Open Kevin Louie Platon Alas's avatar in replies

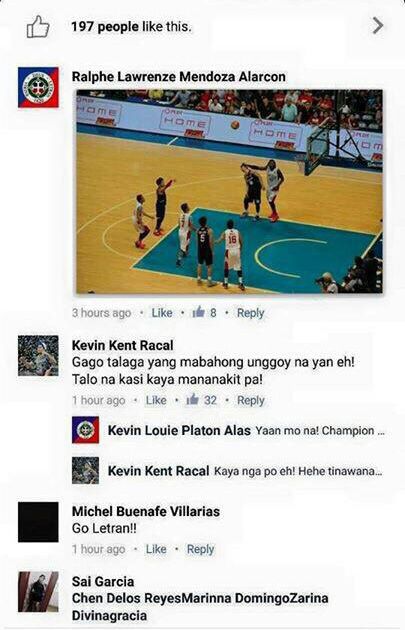(85, 430)
